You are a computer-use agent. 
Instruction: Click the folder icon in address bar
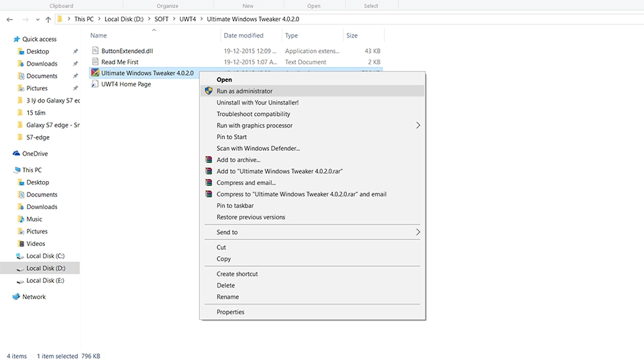60,19
